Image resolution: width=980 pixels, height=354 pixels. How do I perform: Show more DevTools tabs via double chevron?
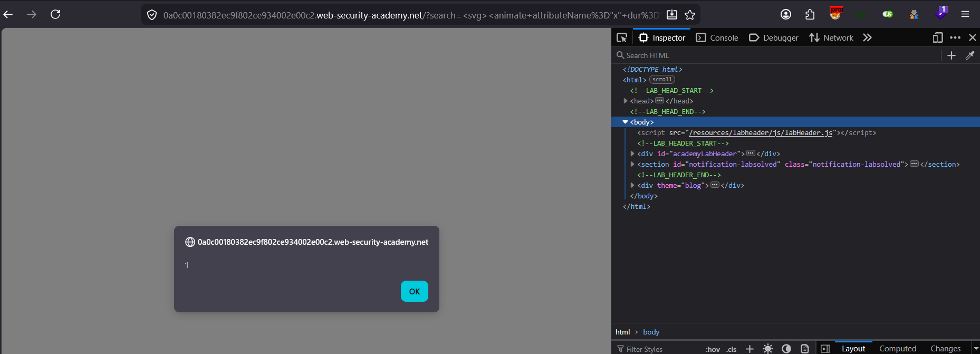867,37
